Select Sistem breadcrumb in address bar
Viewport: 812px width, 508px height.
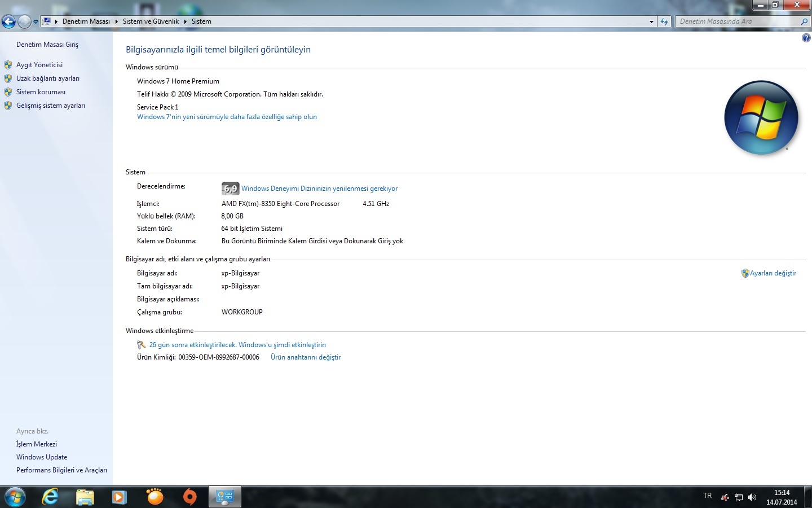point(201,21)
